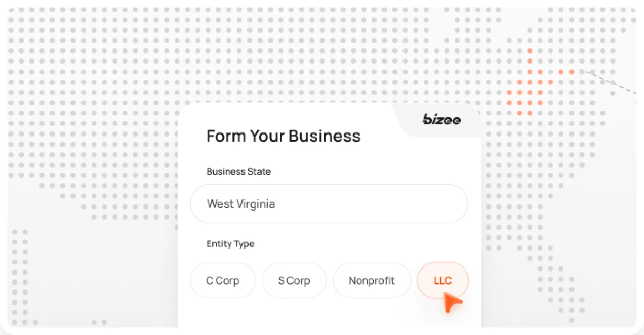Open the Business State dropdown
Screen dimensions: 644x335
click(329, 204)
